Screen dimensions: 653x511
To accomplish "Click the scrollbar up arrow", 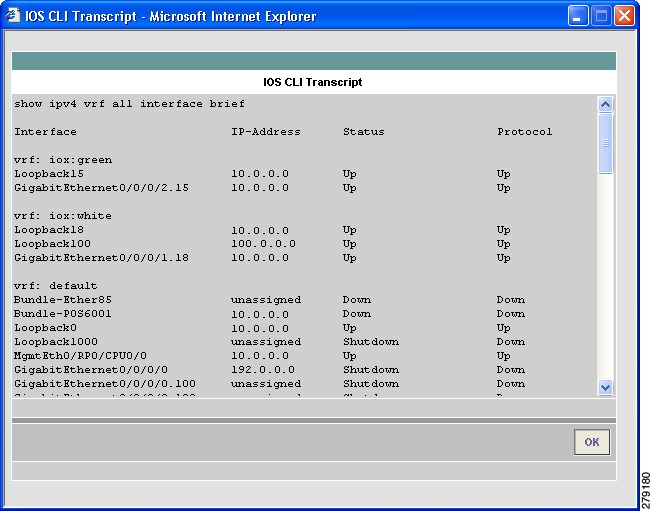I will [x=606, y=104].
